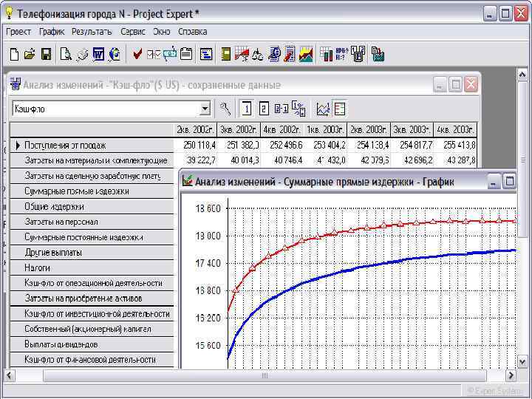Select row Затраты на материалы и комплектующие
532x399 pixels.
click(x=92, y=160)
